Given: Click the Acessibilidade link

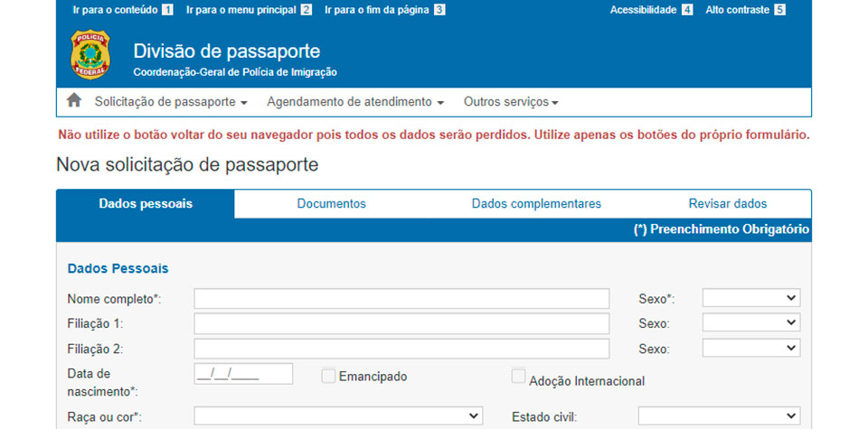Looking at the screenshot, I should [643, 10].
